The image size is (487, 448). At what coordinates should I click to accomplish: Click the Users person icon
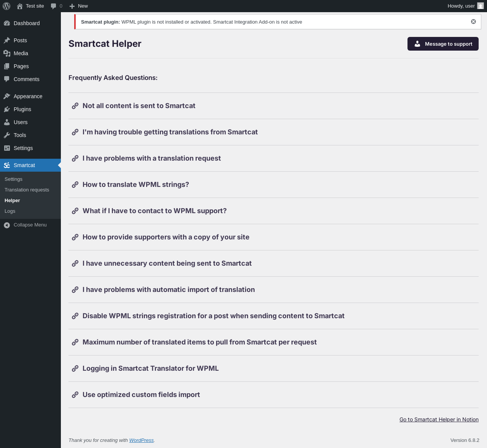click(7, 122)
